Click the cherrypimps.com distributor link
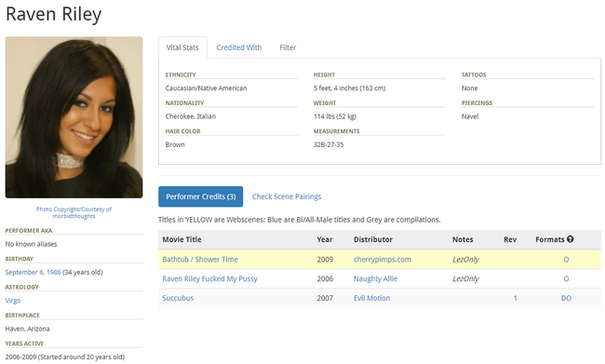Image resolution: width=605 pixels, height=364 pixels. coord(383,260)
